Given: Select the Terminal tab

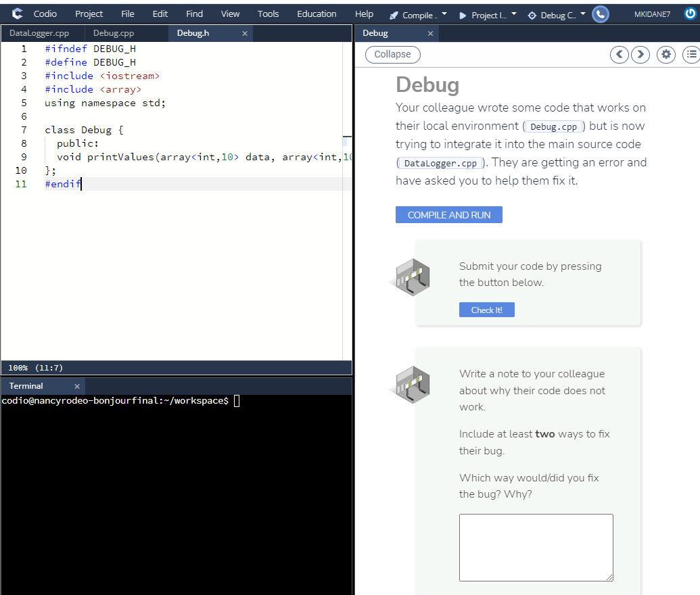Looking at the screenshot, I should (26, 385).
